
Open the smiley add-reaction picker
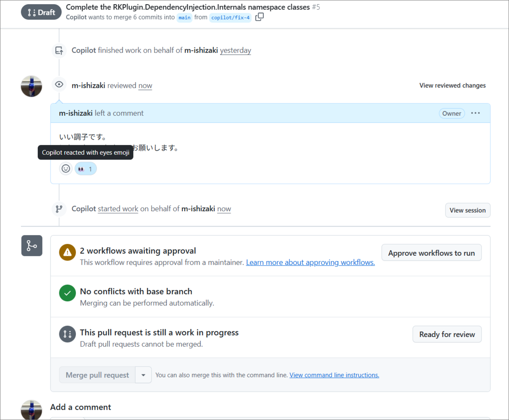click(x=66, y=168)
